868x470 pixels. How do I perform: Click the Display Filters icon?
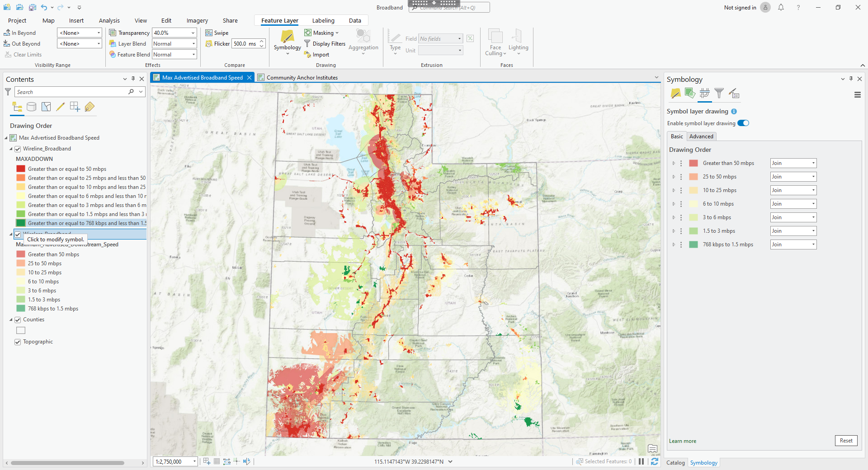307,44
